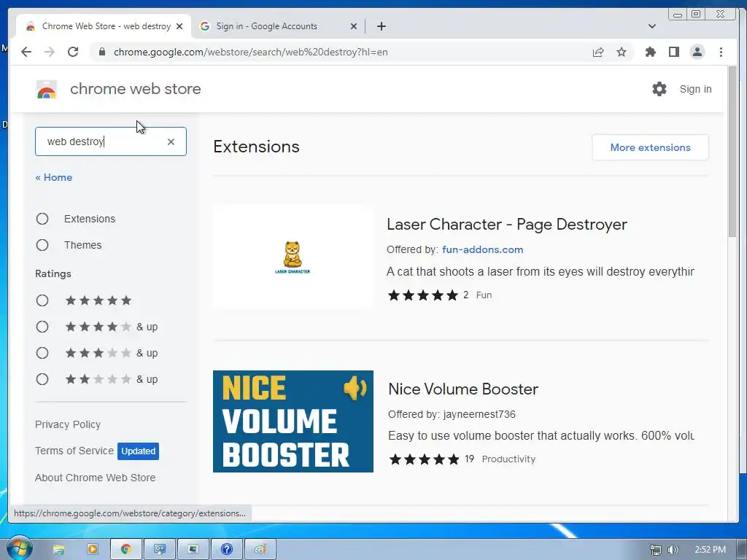747x560 pixels.
Task: Click Sign in on Web Store
Action: click(x=695, y=89)
